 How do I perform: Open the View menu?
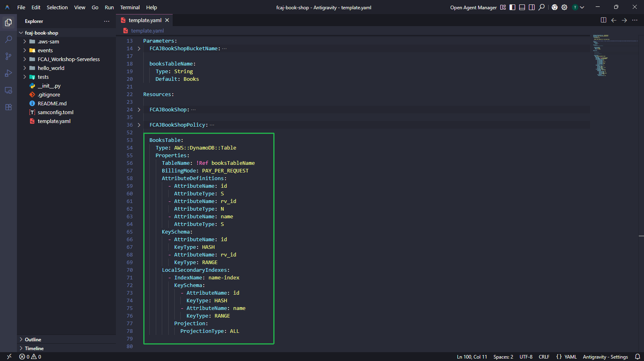[80, 7]
